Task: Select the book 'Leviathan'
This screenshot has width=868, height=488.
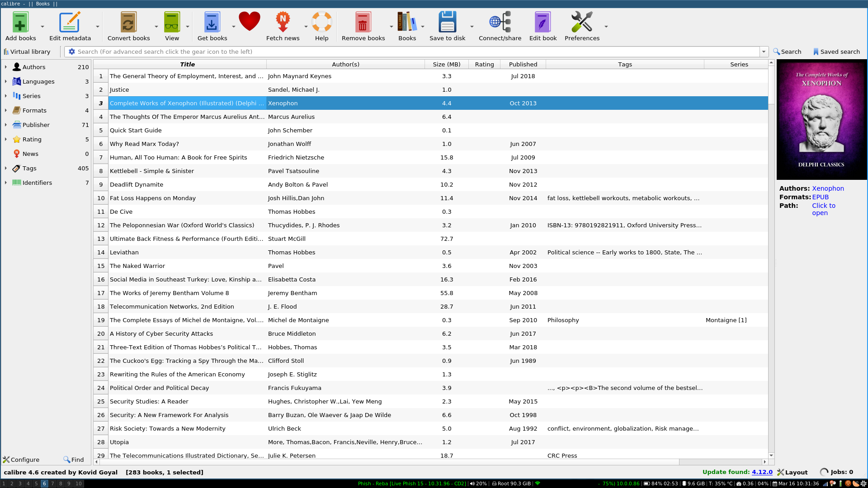Action: click(431, 252)
